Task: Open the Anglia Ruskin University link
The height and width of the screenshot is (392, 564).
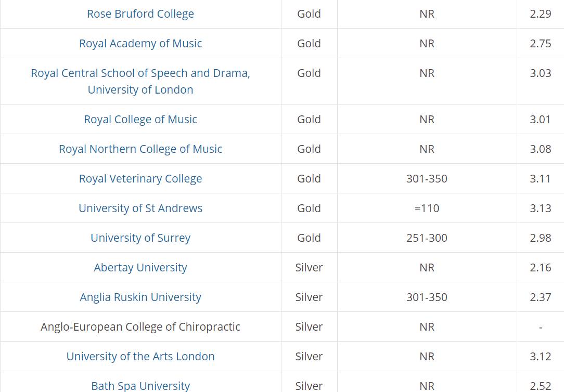Action: (140, 297)
